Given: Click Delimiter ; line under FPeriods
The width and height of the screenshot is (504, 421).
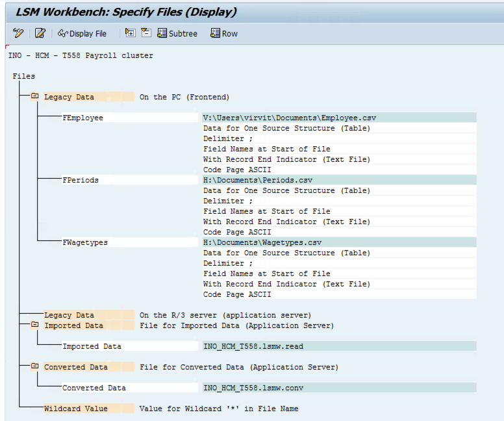Looking at the screenshot, I should point(340,201).
